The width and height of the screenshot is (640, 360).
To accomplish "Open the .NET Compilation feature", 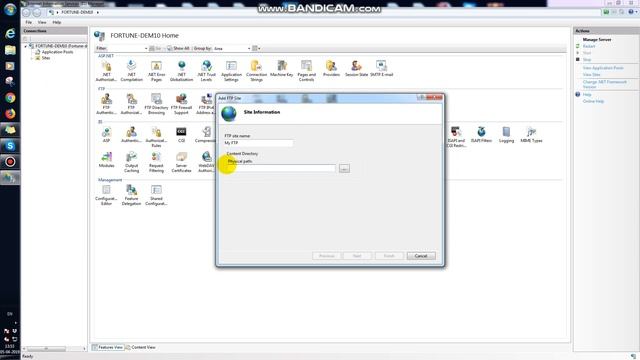I will (x=131, y=71).
